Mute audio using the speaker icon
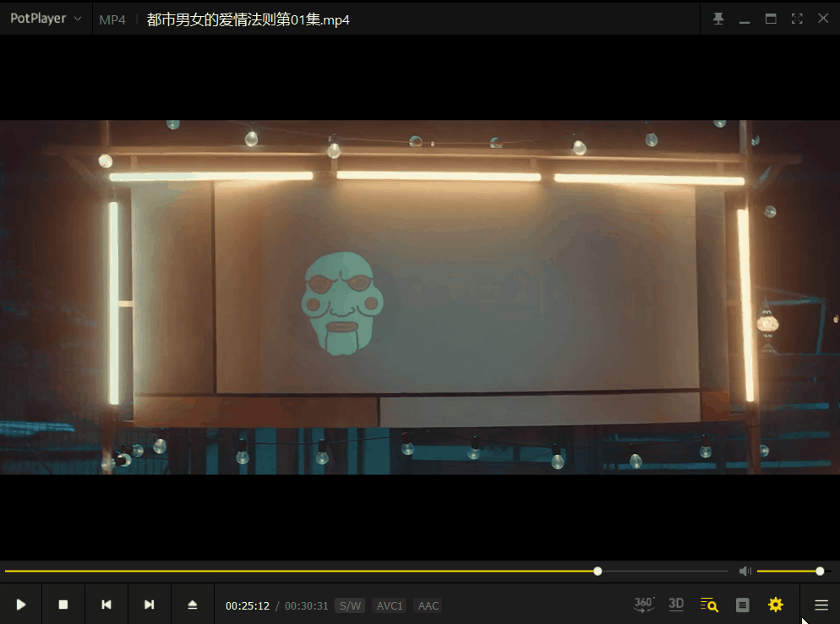The image size is (840, 624). [745, 572]
